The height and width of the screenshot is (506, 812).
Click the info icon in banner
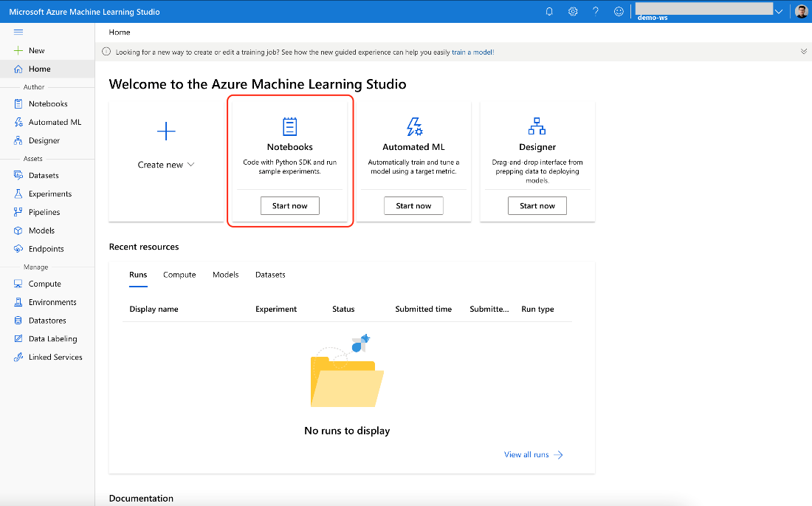[107, 52]
